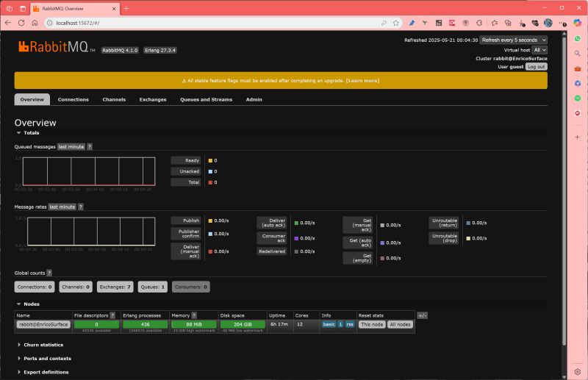Switch to the Exchanges tab
The image size is (588, 380).
(153, 99)
